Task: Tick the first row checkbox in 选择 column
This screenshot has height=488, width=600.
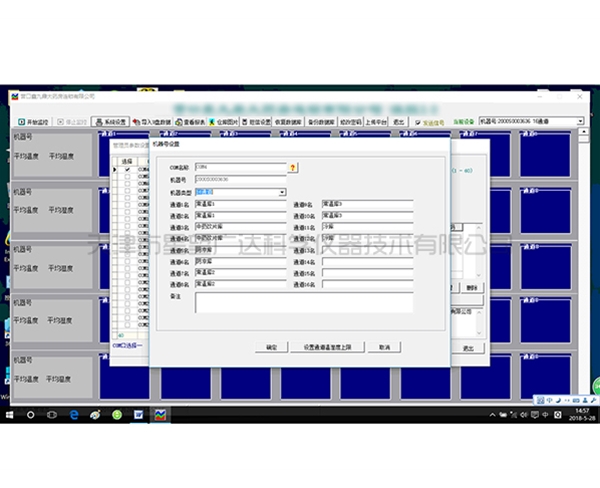Action: coord(127,170)
